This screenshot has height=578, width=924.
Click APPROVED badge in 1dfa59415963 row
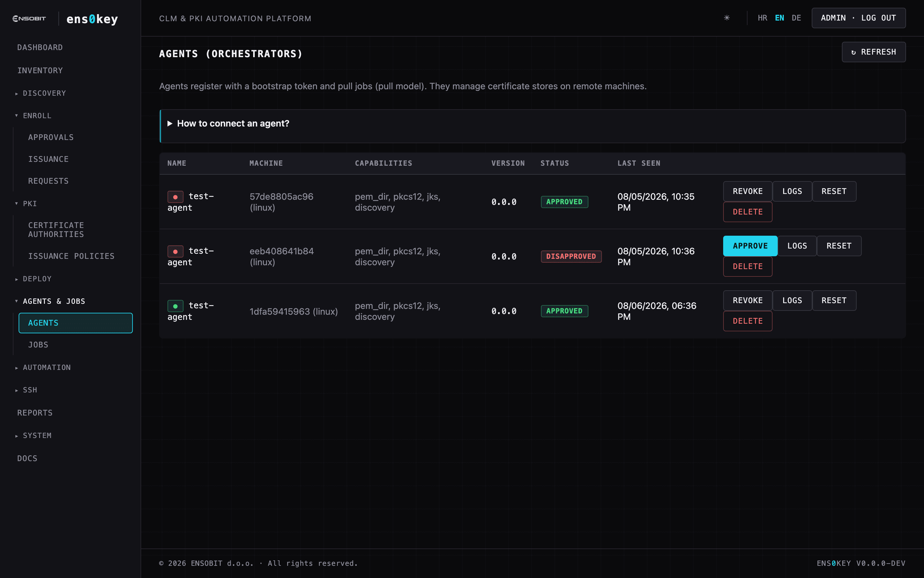point(564,311)
